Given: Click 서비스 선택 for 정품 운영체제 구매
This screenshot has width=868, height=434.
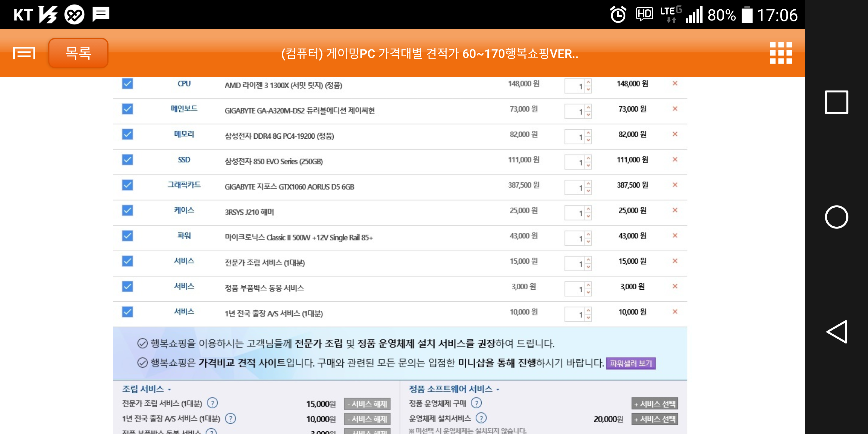Looking at the screenshot, I should pyautogui.click(x=655, y=404).
